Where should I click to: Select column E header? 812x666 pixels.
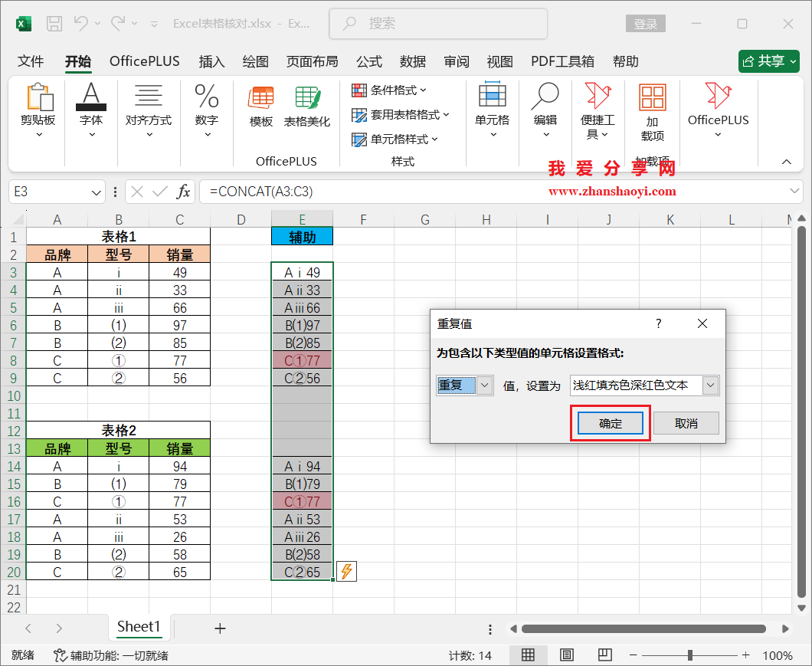pyautogui.click(x=302, y=219)
